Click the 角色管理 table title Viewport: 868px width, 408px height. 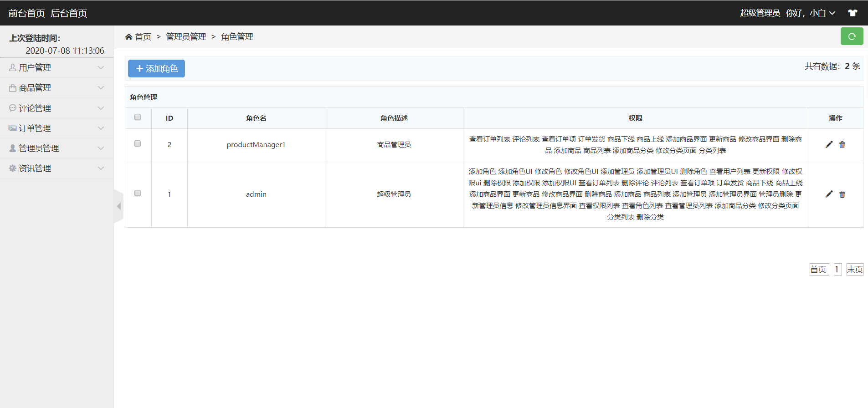144,97
